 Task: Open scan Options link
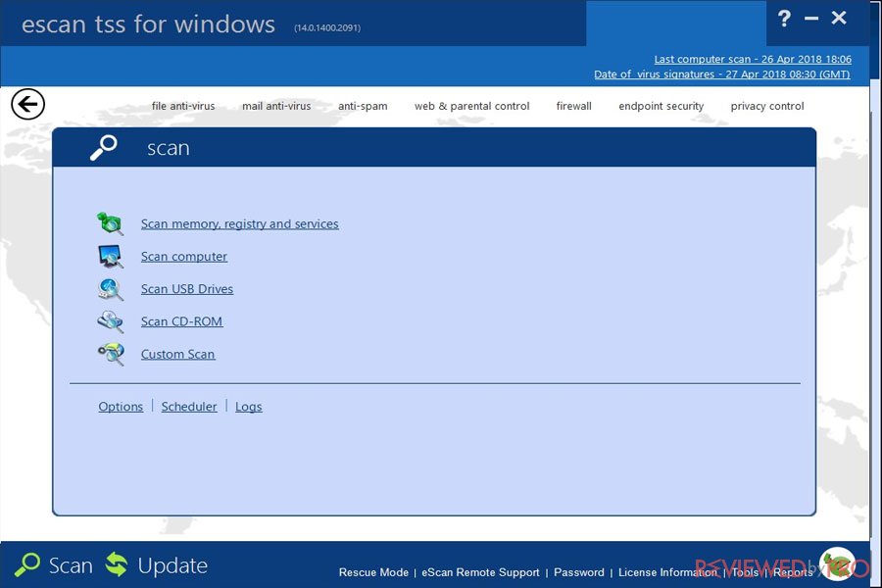(121, 407)
